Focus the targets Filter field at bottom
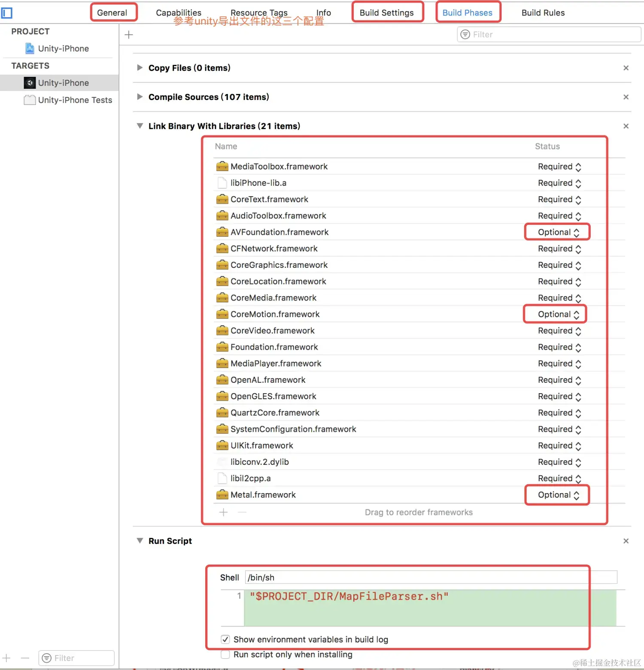644x670 pixels. 76,658
